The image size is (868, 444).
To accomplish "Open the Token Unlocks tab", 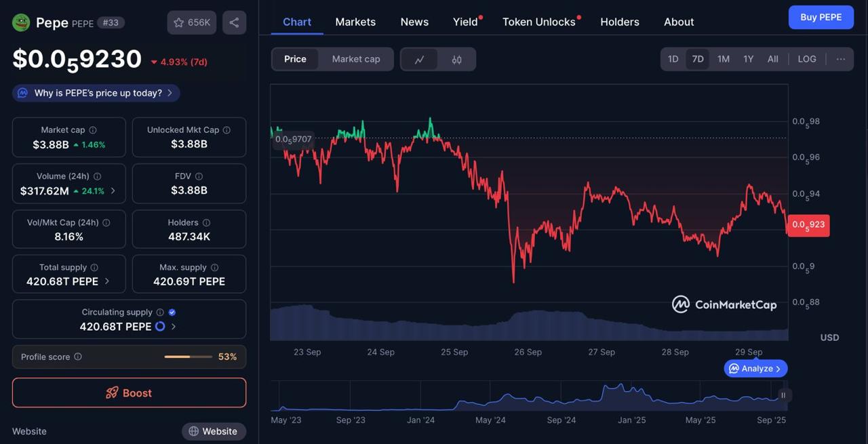I will coord(538,22).
